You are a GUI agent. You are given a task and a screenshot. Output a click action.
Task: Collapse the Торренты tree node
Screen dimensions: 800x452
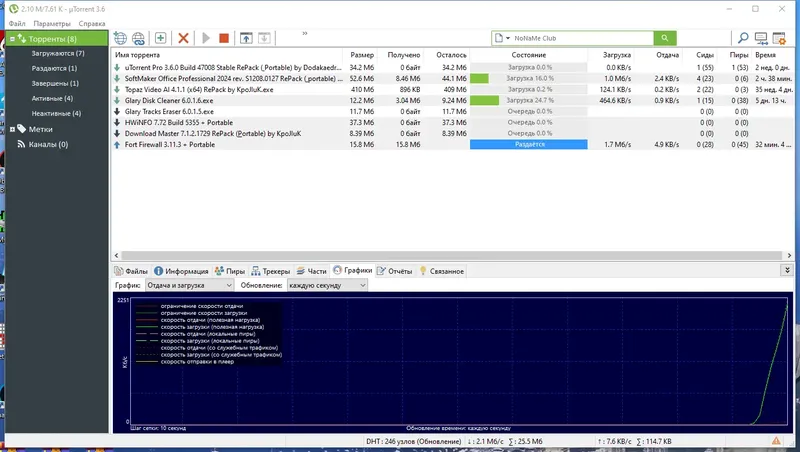[x=12, y=39]
